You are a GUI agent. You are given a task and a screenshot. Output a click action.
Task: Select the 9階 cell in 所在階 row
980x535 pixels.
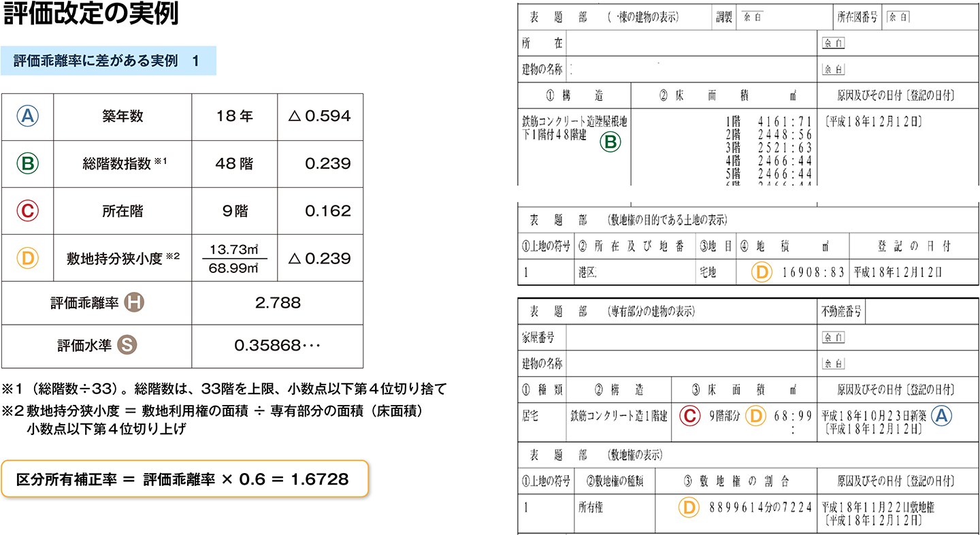click(x=234, y=211)
